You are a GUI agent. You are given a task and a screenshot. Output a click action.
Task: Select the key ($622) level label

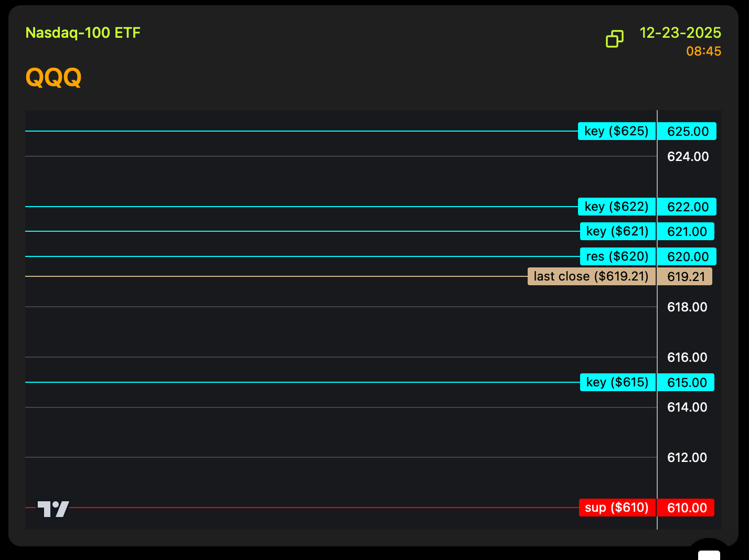tap(616, 207)
